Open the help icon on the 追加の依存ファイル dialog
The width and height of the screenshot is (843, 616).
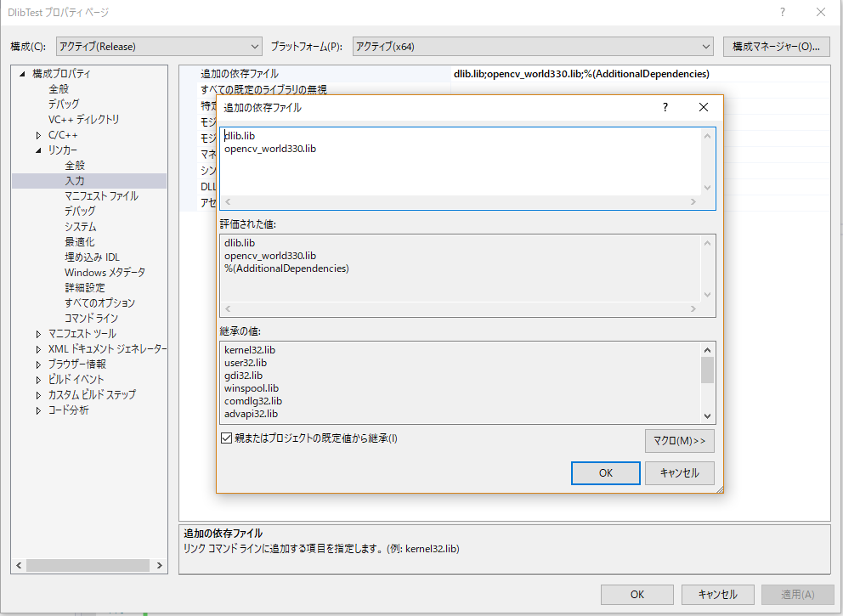tap(665, 107)
